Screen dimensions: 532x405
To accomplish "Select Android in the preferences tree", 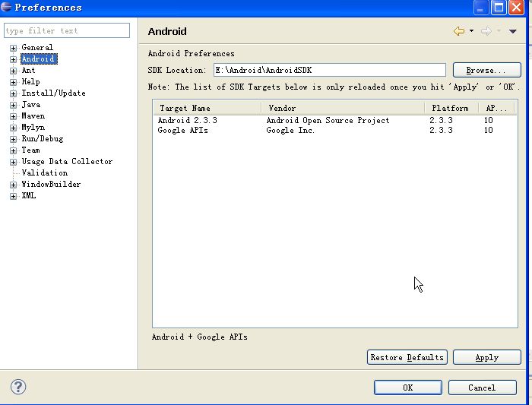I will 39,59.
